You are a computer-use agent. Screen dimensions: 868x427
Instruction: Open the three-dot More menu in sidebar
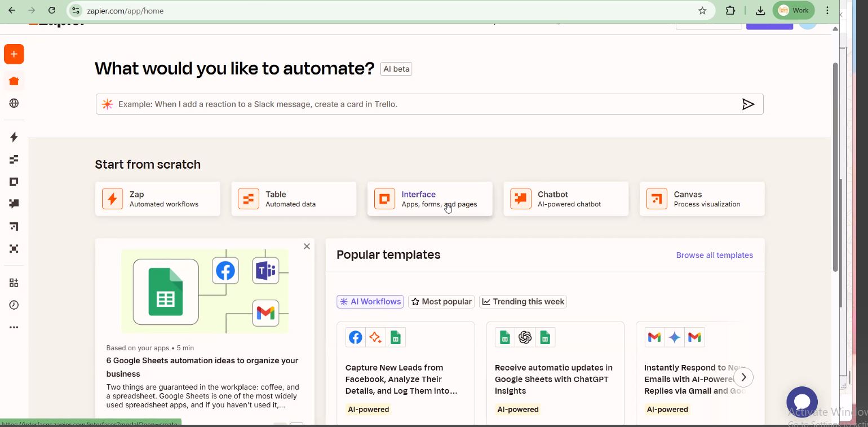[x=14, y=327]
